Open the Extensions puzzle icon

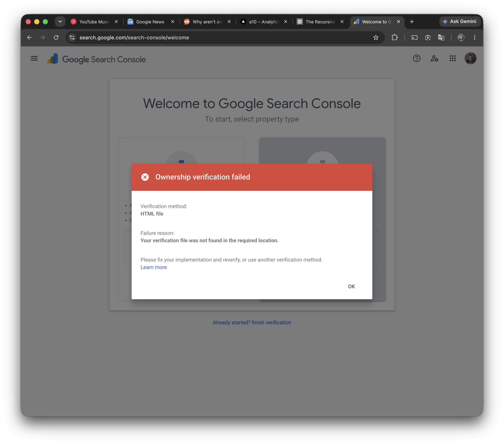[x=394, y=37]
